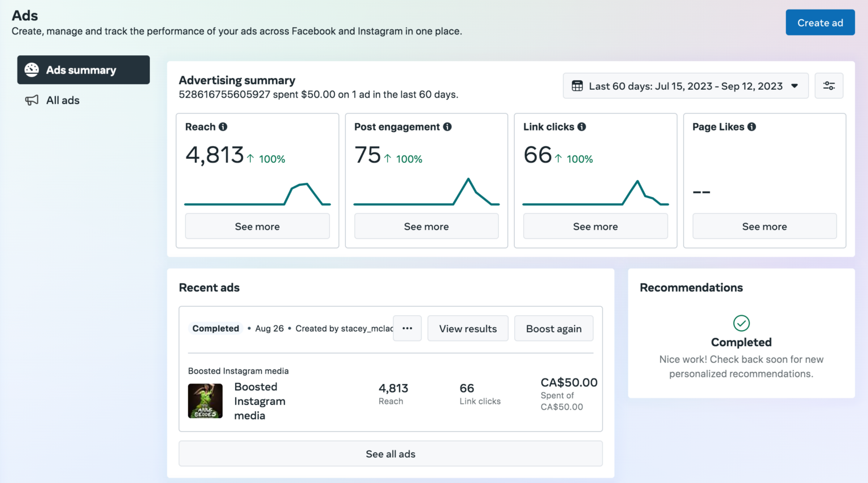The image size is (868, 483).
Task: Click the three-dot options icon on the recent ad
Action: (407, 328)
